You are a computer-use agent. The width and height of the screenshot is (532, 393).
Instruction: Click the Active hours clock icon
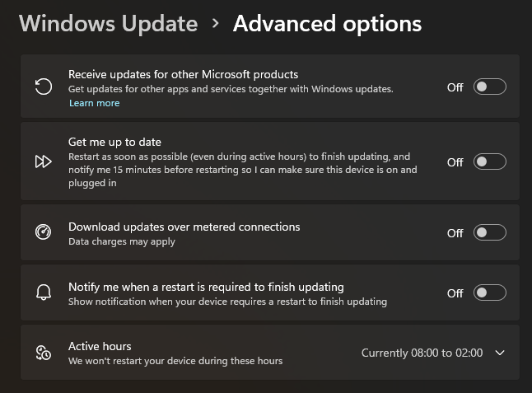(44, 353)
